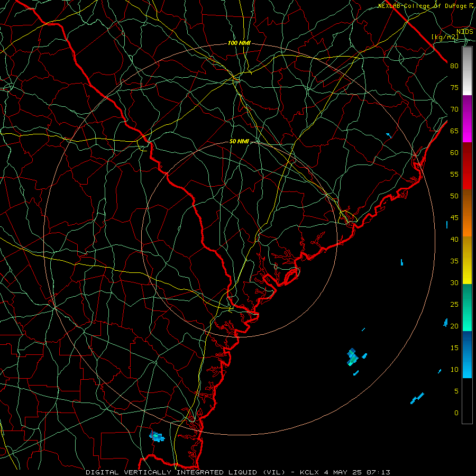Click the offshore echo cluster with a green core
476x476 pixels.
point(352,357)
